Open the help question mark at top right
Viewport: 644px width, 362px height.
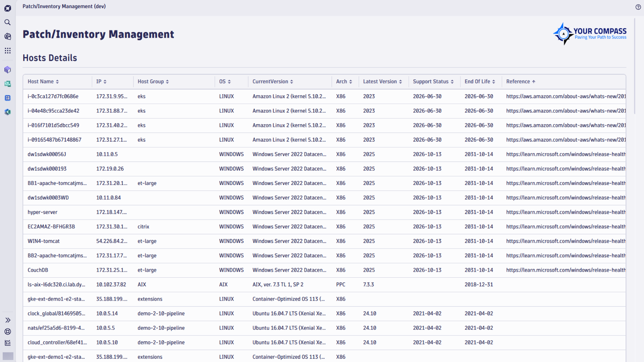[639, 7]
